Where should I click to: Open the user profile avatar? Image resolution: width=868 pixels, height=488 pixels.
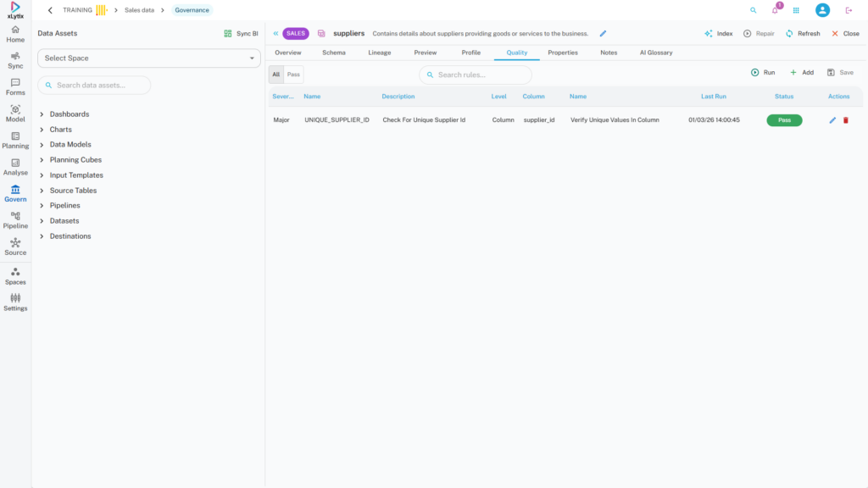click(822, 10)
